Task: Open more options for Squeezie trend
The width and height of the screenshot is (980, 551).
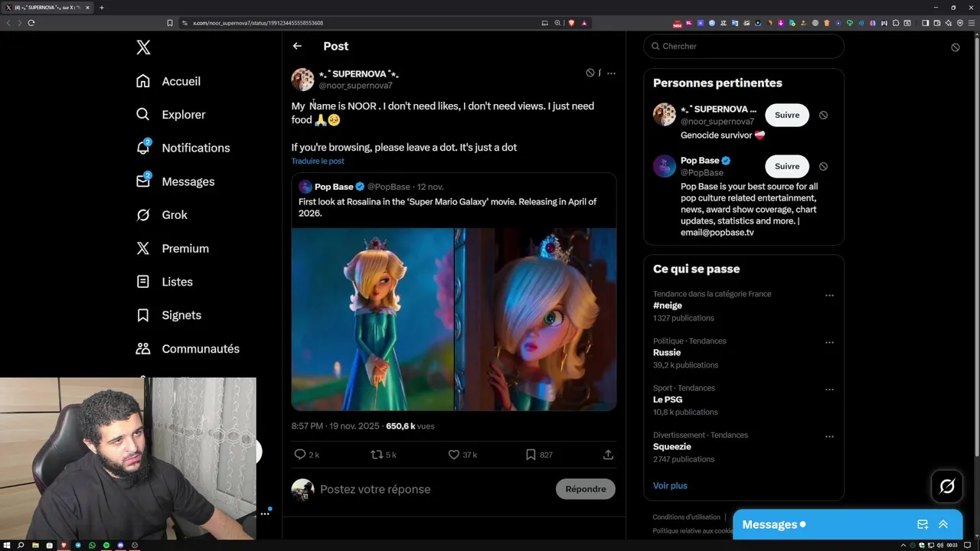Action: tap(829, 436)
